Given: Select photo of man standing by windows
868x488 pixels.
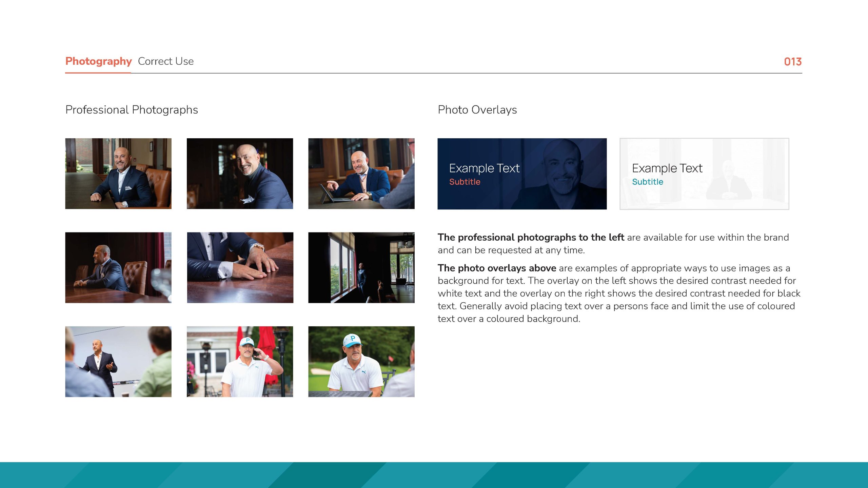Looking at the screenshot, I should [x=361, y=267].
